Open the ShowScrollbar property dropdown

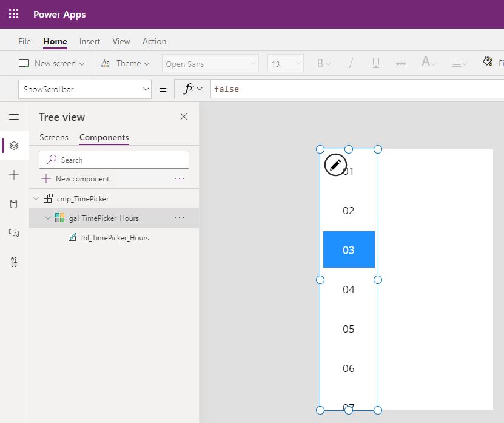coord(85,89)
